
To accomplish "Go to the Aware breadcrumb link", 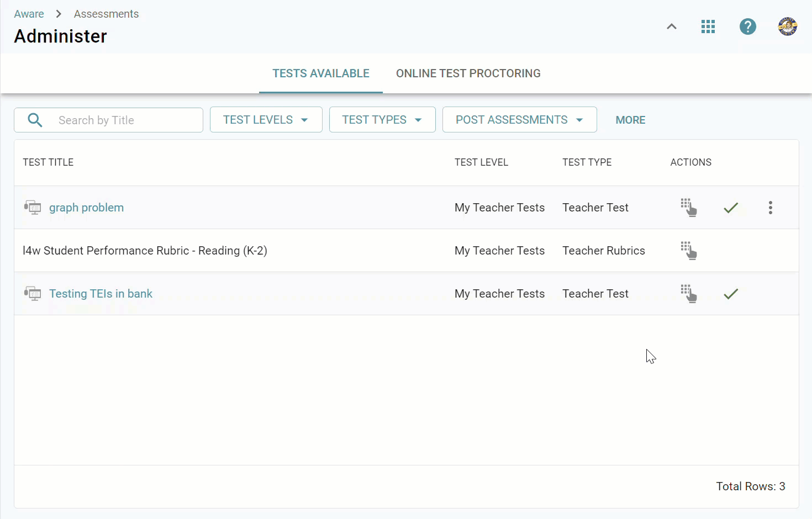I will (29, 14).
